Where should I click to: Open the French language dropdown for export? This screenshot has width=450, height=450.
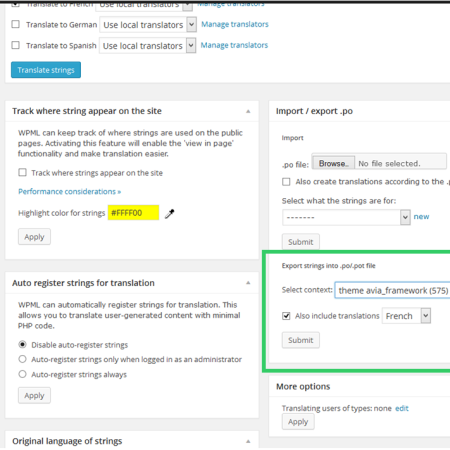tap(406, 316)
